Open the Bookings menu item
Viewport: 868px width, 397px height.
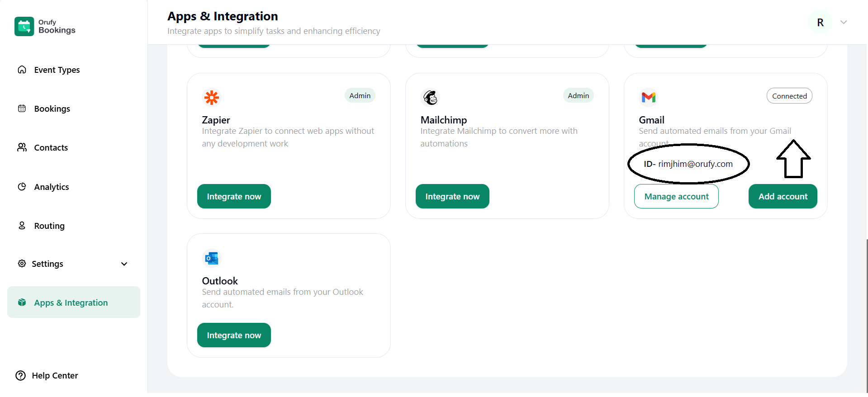click(52, 109)
